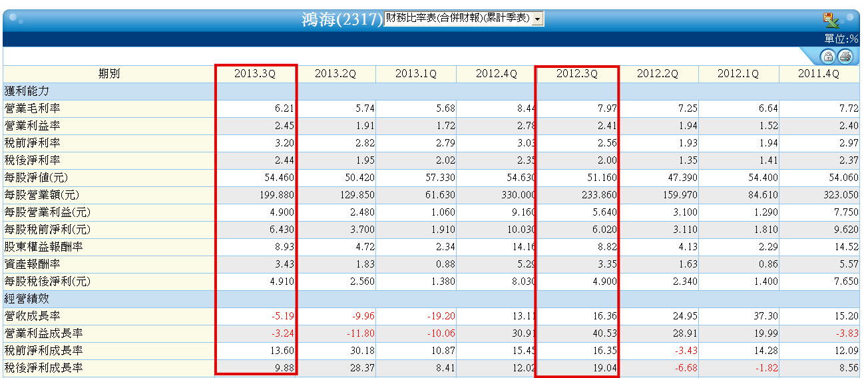Click the 營收成長率 row label
Image resolution: width=868 pixels, height=378 pixels.
coord(33,315)
